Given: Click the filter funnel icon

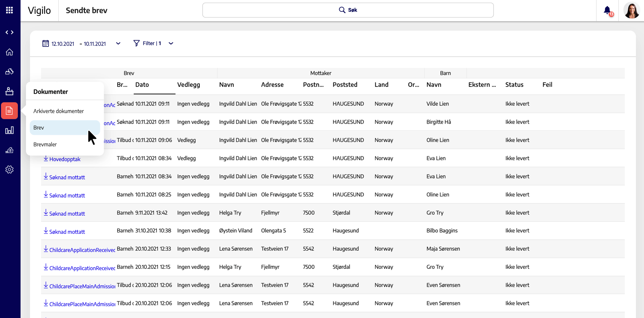Looking at the screenshot, I should [x=136, y=43].
